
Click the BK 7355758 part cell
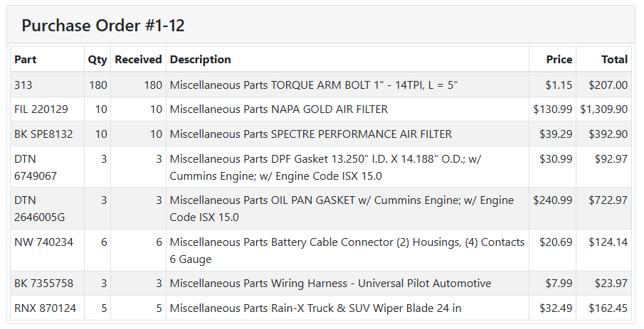click(x=43, y=284)
